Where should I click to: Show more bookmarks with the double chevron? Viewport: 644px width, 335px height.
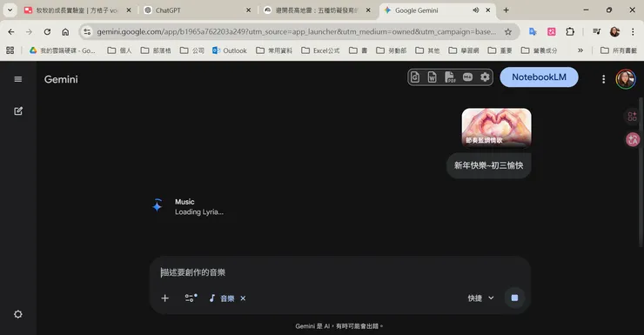click(x=580, y=50)
